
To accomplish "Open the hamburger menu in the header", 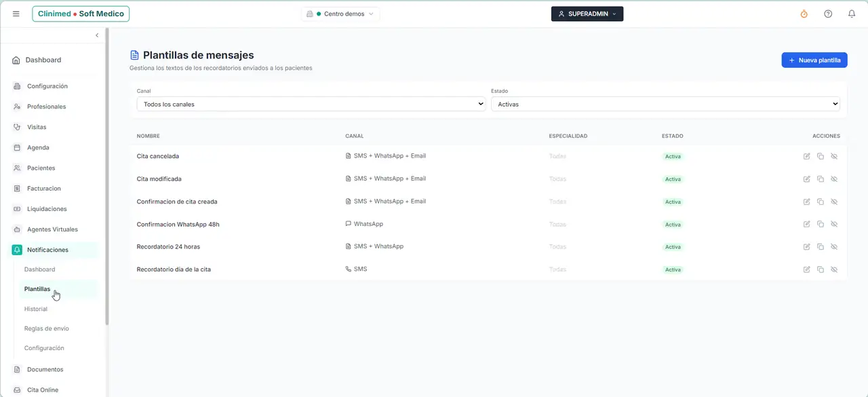I will tap(16, 14).
